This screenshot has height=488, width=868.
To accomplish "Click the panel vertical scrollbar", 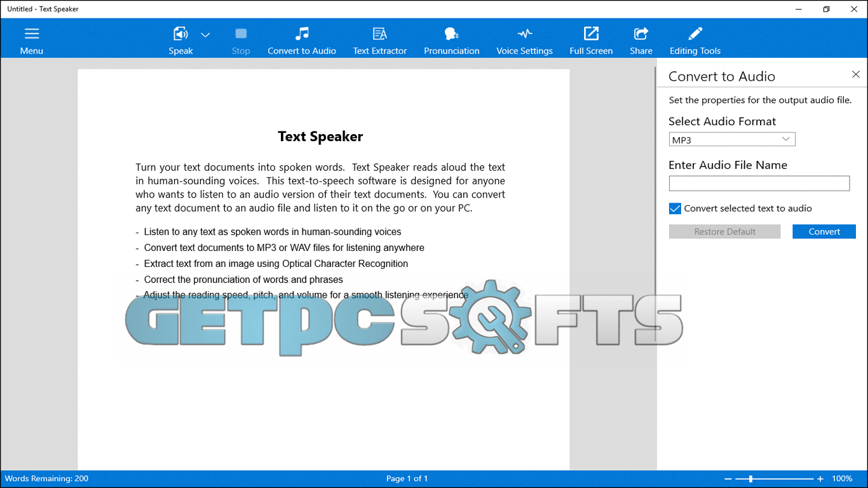I will tap(655, 203).
